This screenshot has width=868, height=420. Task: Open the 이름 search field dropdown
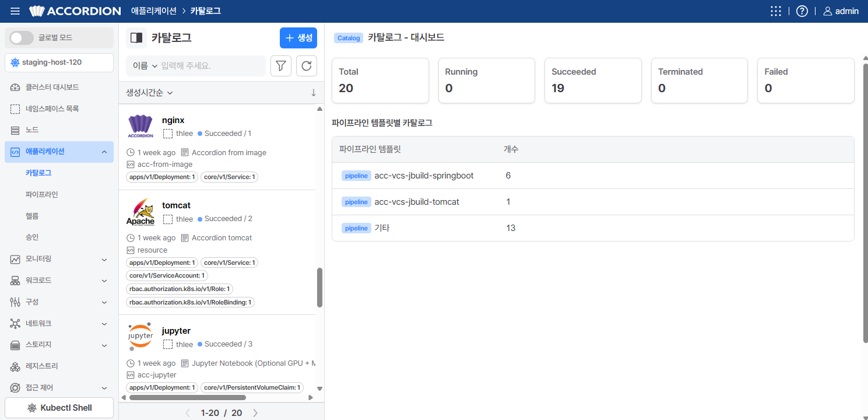[x=145, y=66]
